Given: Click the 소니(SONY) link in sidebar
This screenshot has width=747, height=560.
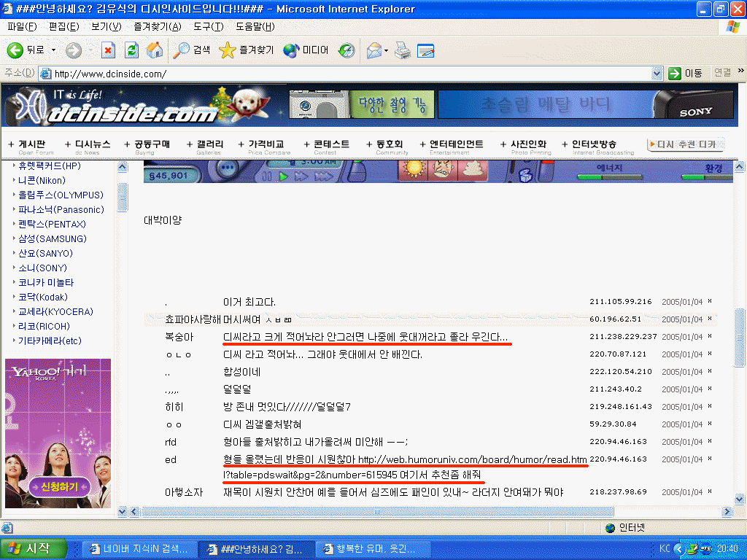Looking at the screenshot, I should click(42, 268).
